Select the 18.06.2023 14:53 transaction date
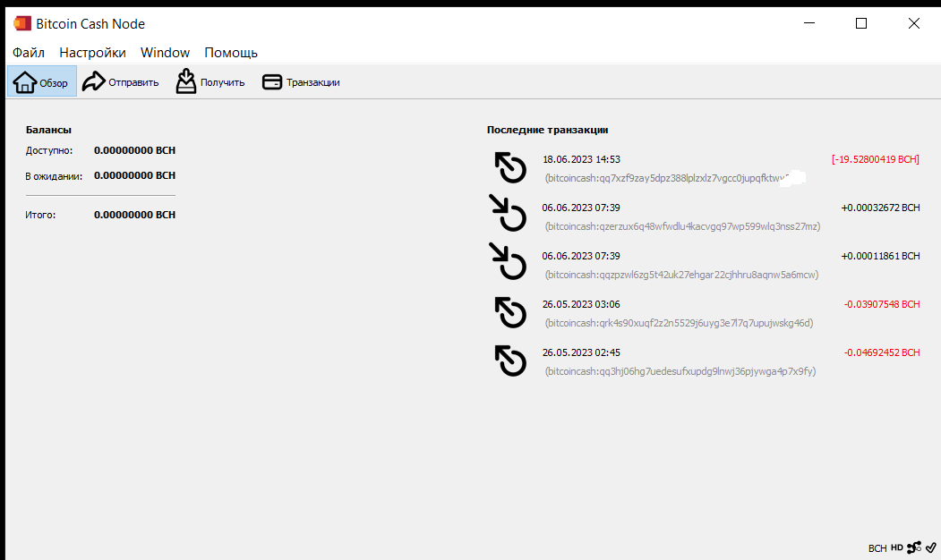This screenshot has height=560, width=941. pos(581,159)
